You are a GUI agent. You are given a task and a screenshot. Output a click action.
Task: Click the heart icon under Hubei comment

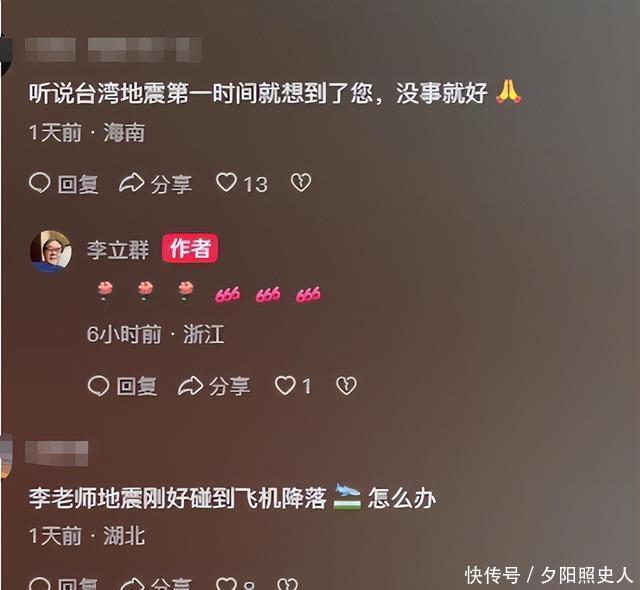(x=226, y=584)
